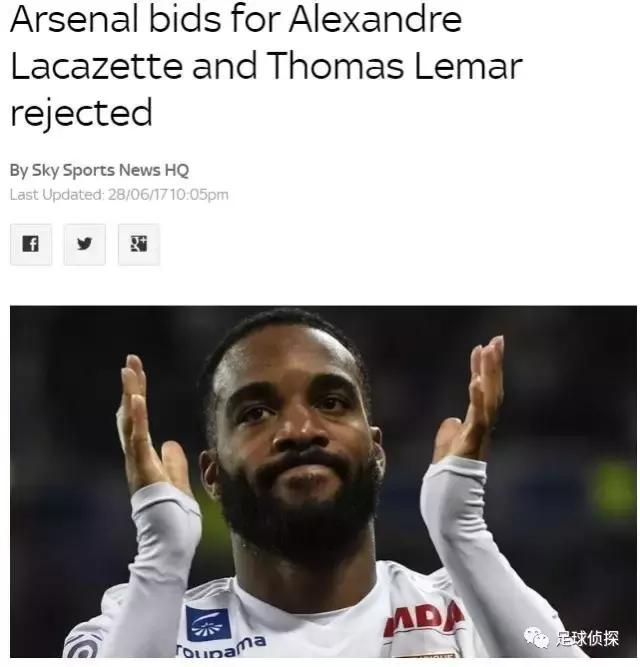Share the article on Facebook
The height and width of the screenshot is (667, 640).
31,244
